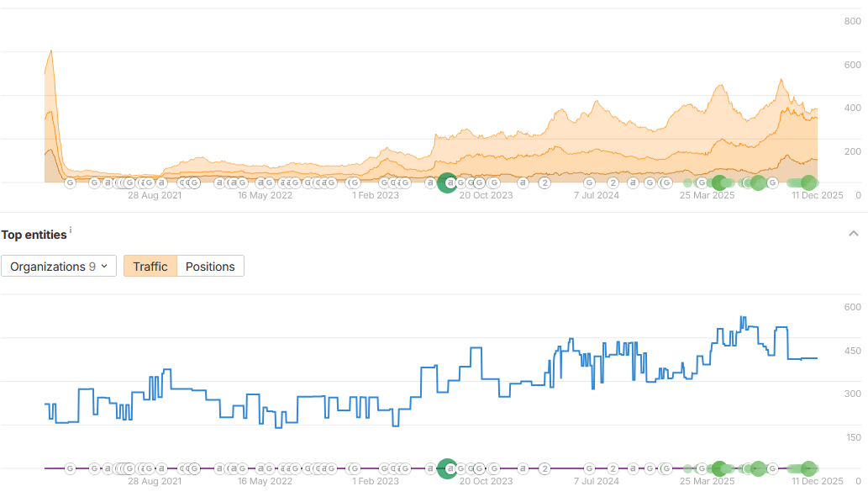Open the Organizations 9 dropdown

[59, 267]
